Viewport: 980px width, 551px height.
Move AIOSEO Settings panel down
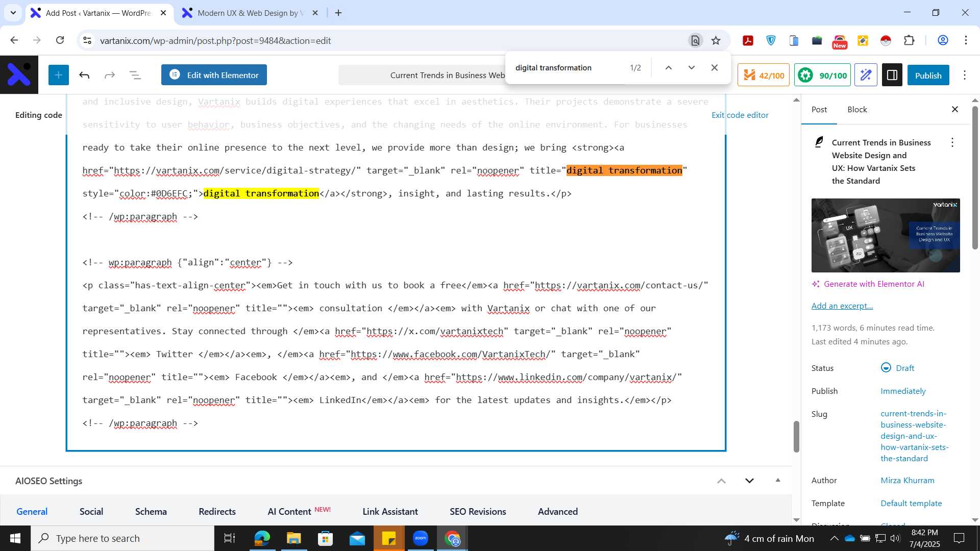(749, 481)
